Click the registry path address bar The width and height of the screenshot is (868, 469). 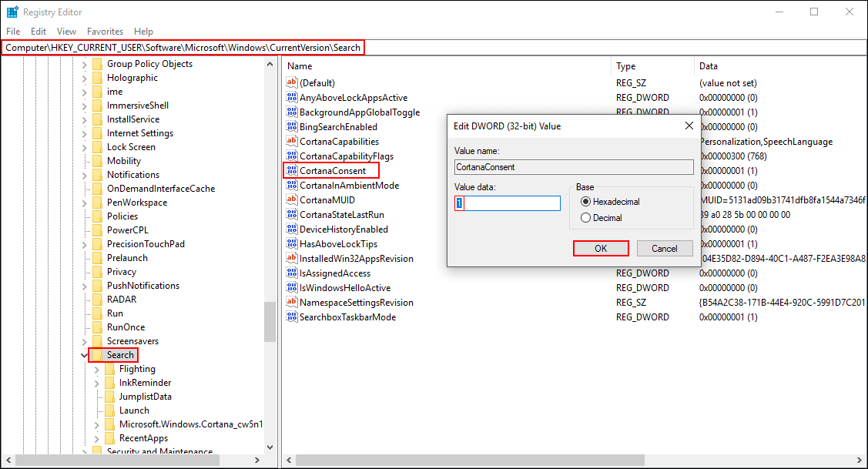click(434, 48)
